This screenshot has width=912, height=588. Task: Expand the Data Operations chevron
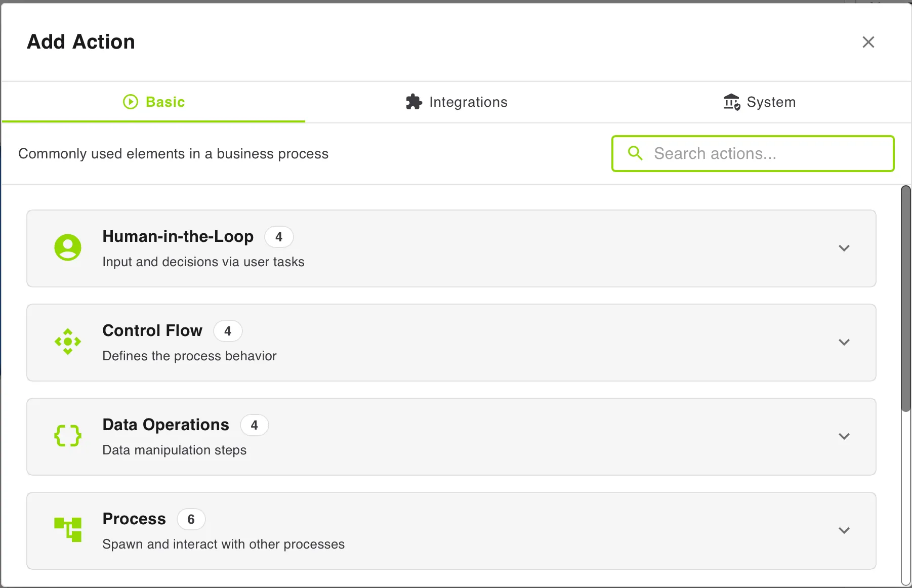click(844, 436)
